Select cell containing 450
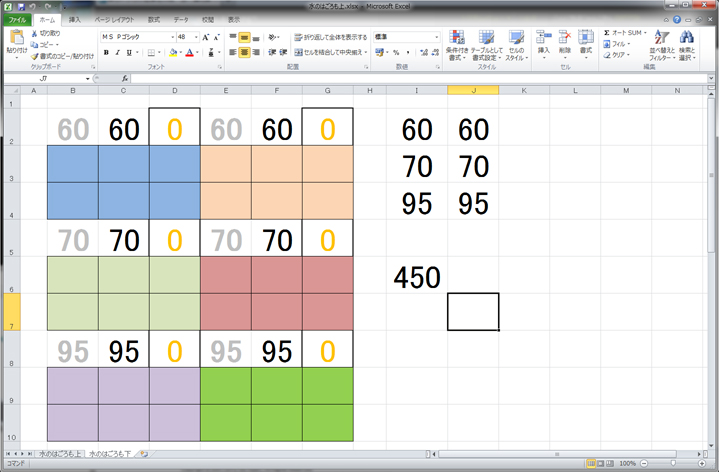The height and width of the screenshot is (472, 719). (417, 278)
